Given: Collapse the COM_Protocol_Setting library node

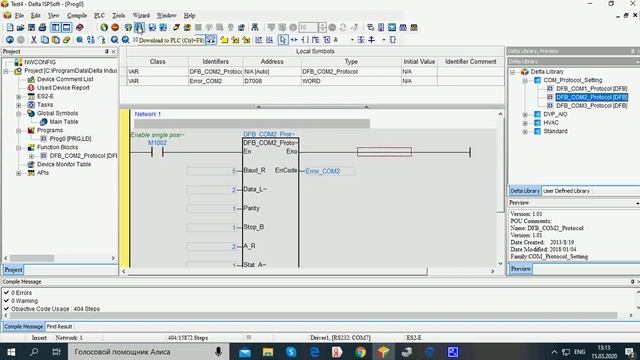Looking at the screenshot, I should [x=525, y=80].
